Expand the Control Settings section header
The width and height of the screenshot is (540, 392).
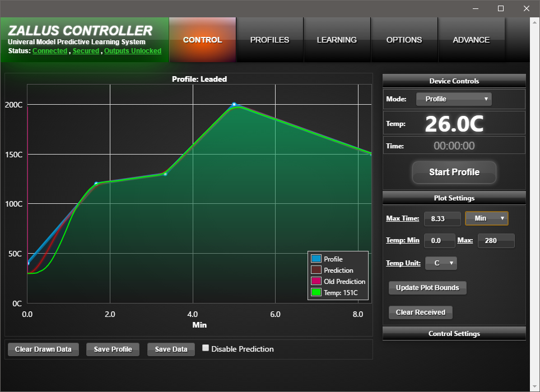click(x=454, y=334)
